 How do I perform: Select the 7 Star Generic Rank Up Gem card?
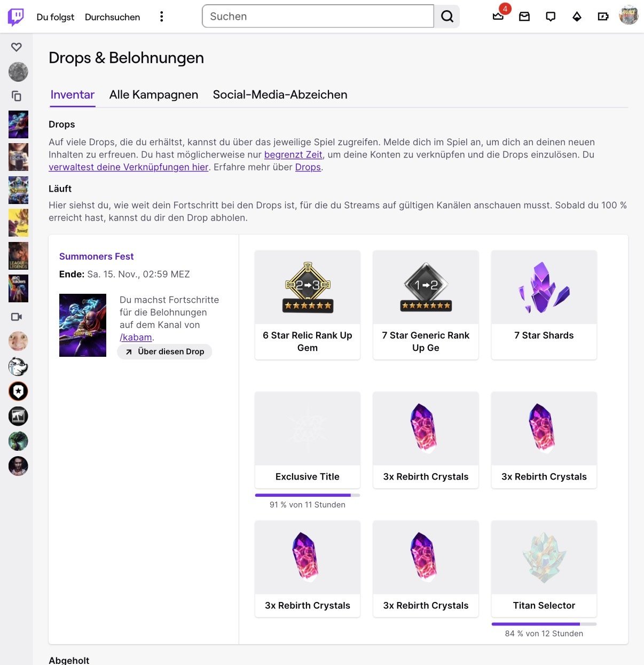[426, 305]
